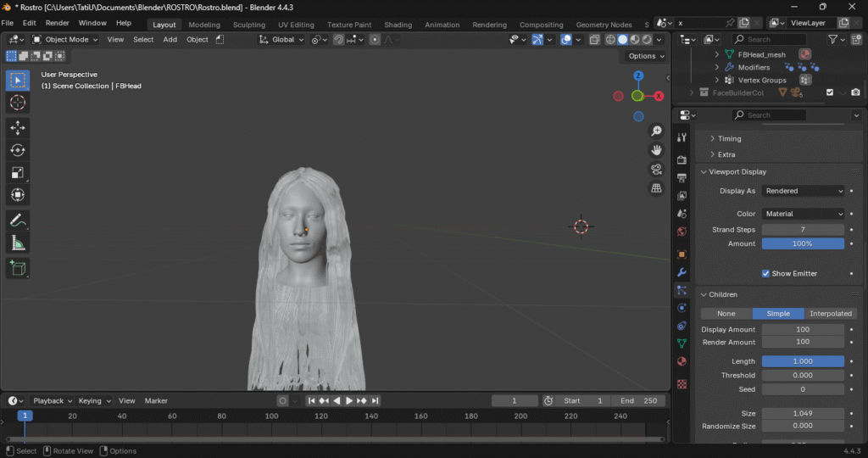This screenshot has height=458, width=868.
Task: Expand the Timing panel
Action: pos(729,138)
